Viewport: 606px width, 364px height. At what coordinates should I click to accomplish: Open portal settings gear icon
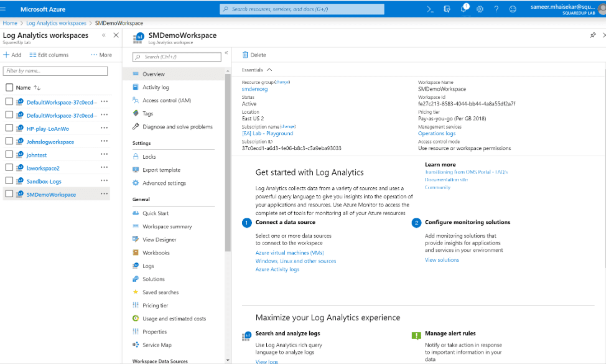480,9
